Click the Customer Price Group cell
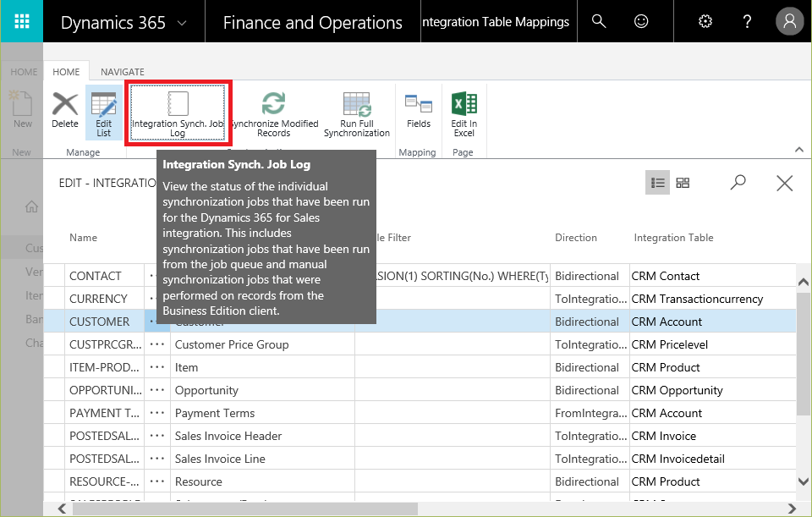Viewport: 812px width, 517px height. pyautogui.click(x=262, y=344)
